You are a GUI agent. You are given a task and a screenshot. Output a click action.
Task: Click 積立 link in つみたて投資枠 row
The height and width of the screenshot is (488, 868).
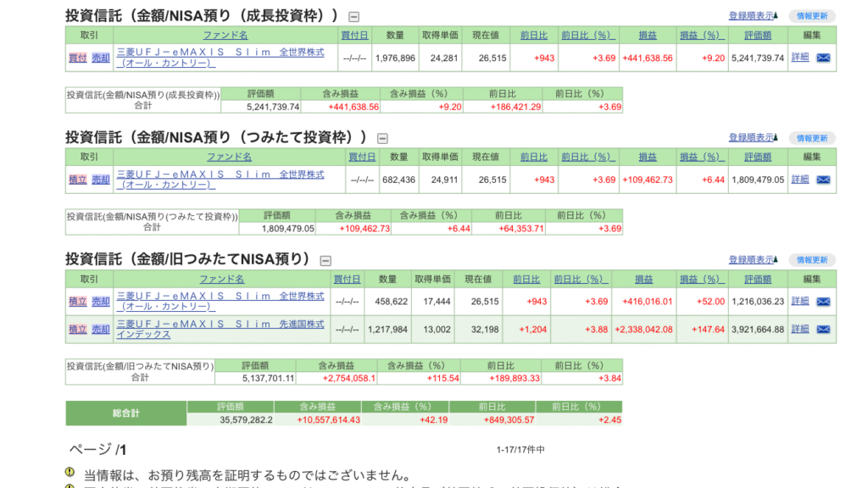[x=77, y=180]
